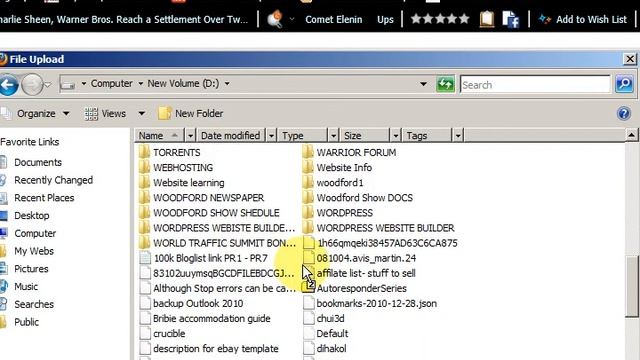Open the Type column filter dropdown
This screenshot has height=360, width=640.
[x=333, y=135]
